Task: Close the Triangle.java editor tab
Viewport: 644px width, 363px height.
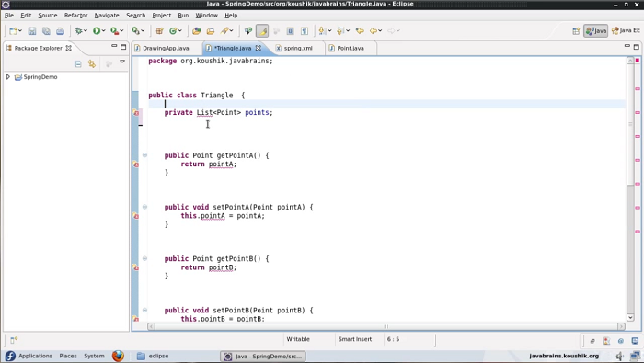Action: (x=259, y=48)
